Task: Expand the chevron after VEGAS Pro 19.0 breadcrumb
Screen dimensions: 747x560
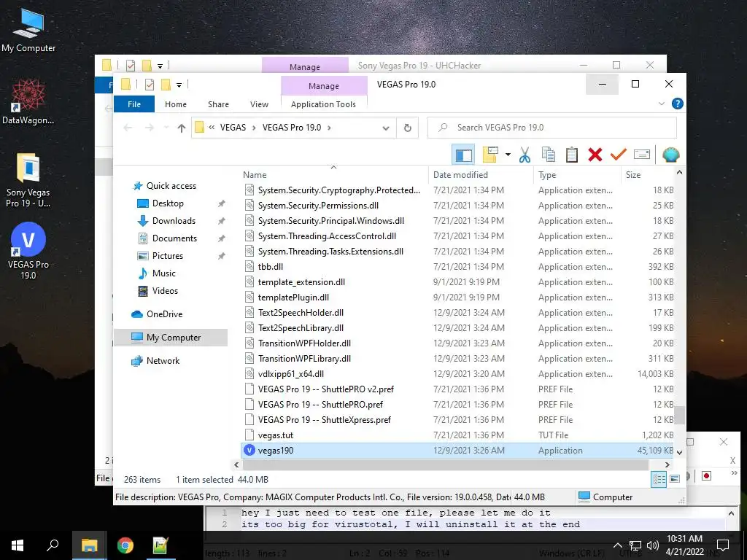Action: point(329,128)
